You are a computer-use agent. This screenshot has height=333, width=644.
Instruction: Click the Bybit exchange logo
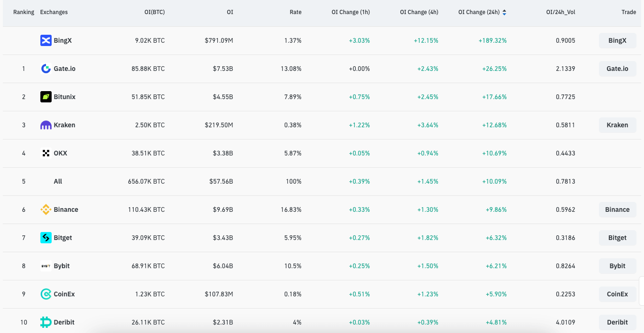coord(45,266)
